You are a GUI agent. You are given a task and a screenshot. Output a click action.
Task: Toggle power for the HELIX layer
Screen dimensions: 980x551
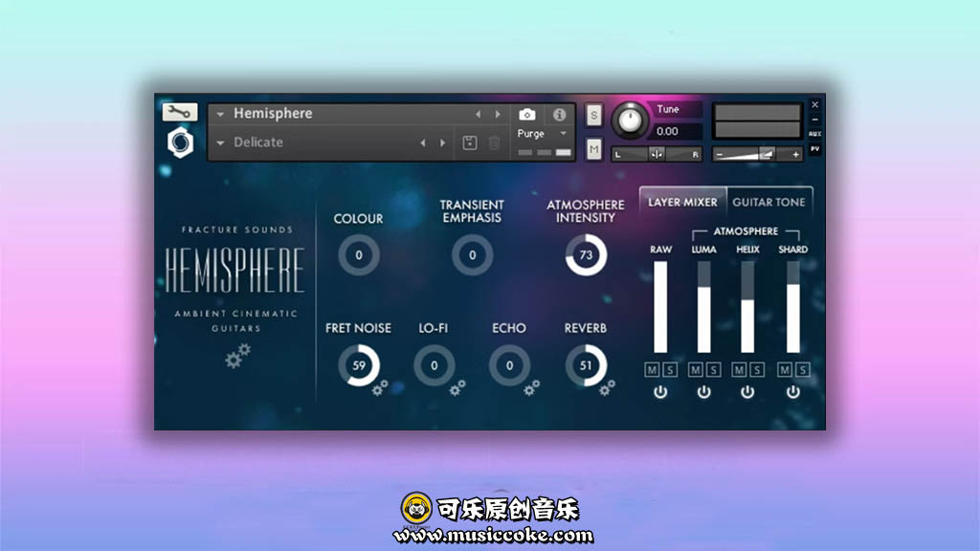point(747,391)
